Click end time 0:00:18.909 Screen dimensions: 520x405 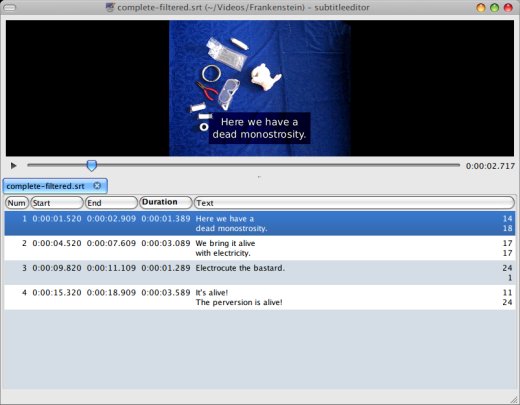[111, 293]
